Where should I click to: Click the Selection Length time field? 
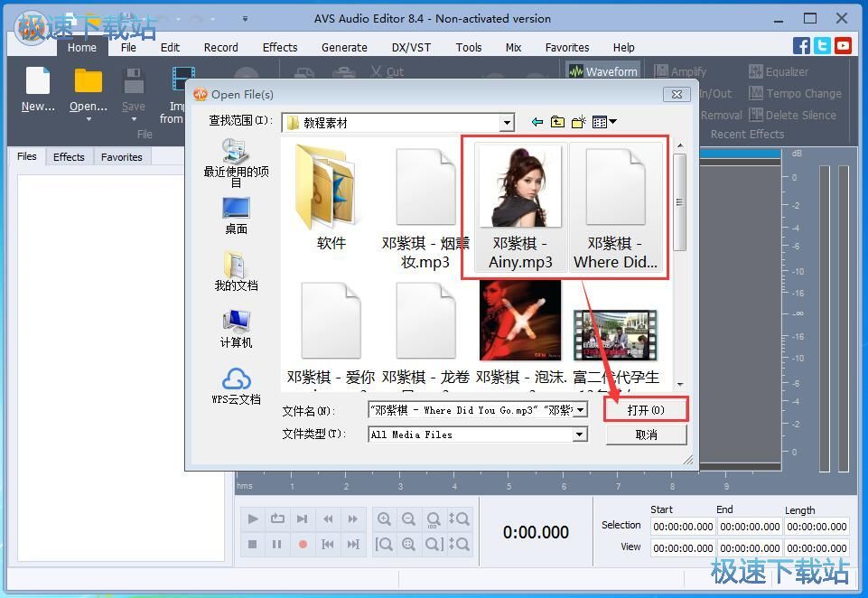(817, 527)
